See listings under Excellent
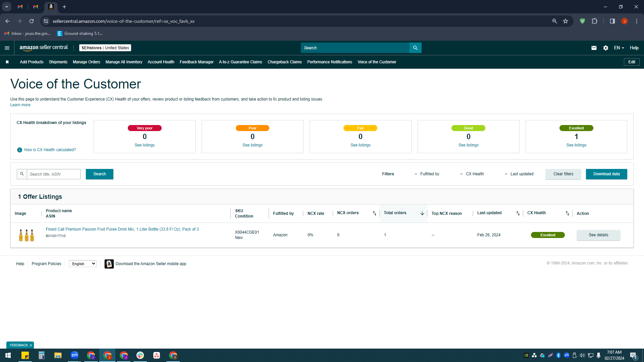This screenshot has height=362, width=644. pos(576,145)
